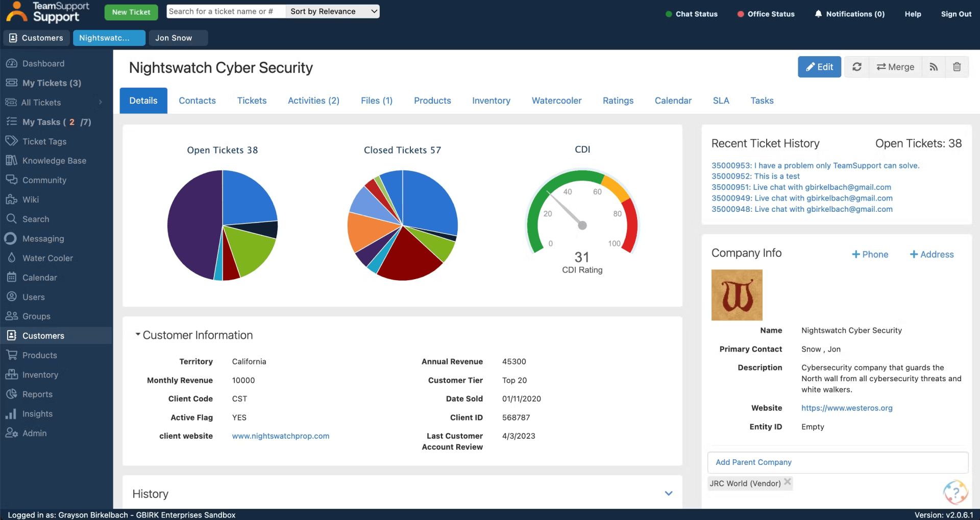Open sidebar Products item
Viewport: 980px width, 520px height.
click(40, 355)
